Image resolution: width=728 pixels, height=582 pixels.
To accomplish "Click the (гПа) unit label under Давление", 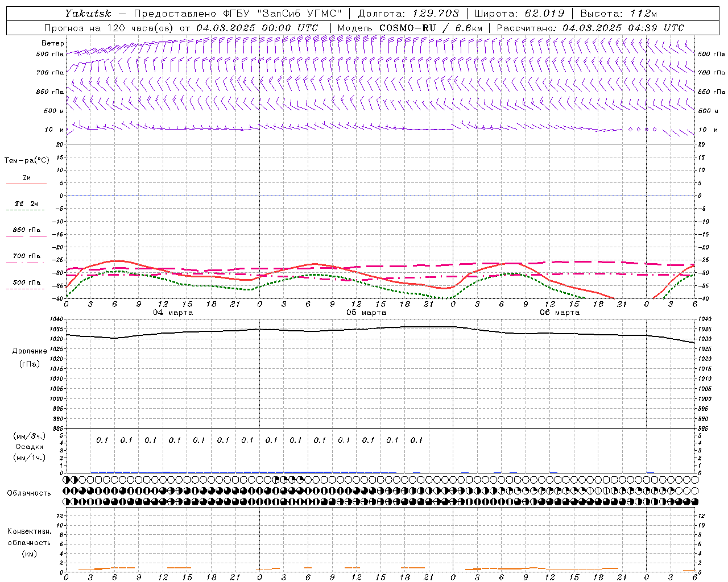I will pos(30,364).
